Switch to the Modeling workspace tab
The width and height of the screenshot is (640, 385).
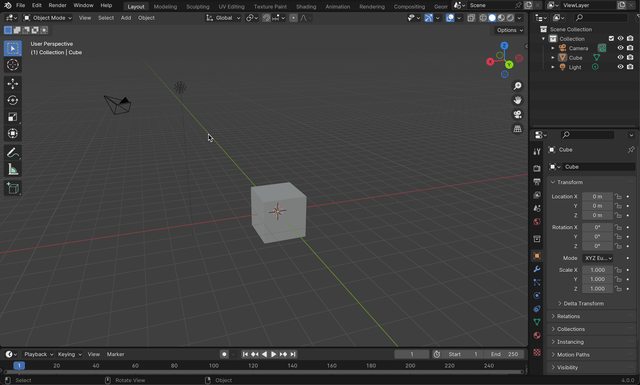pyautogui.click(x=165, y=7)
